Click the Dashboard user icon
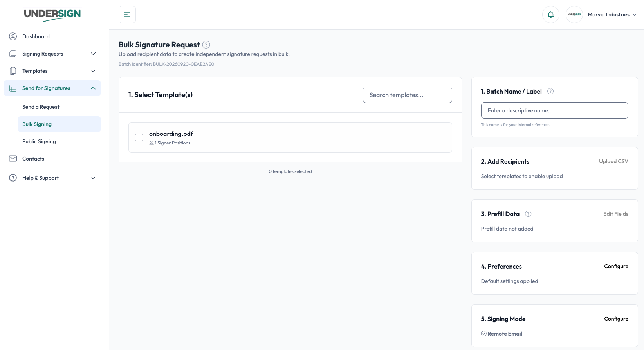 click(x=13, y=36)
